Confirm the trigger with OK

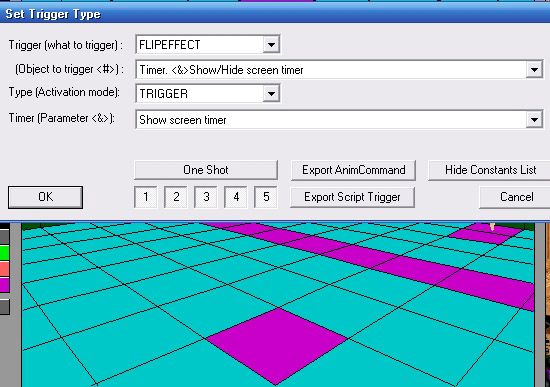pyautogui.click(x=46, y=197)
